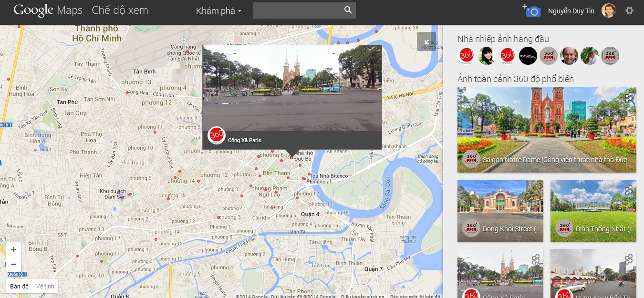
Task: Switch map to Vệ tinh view
Action: 45,286
